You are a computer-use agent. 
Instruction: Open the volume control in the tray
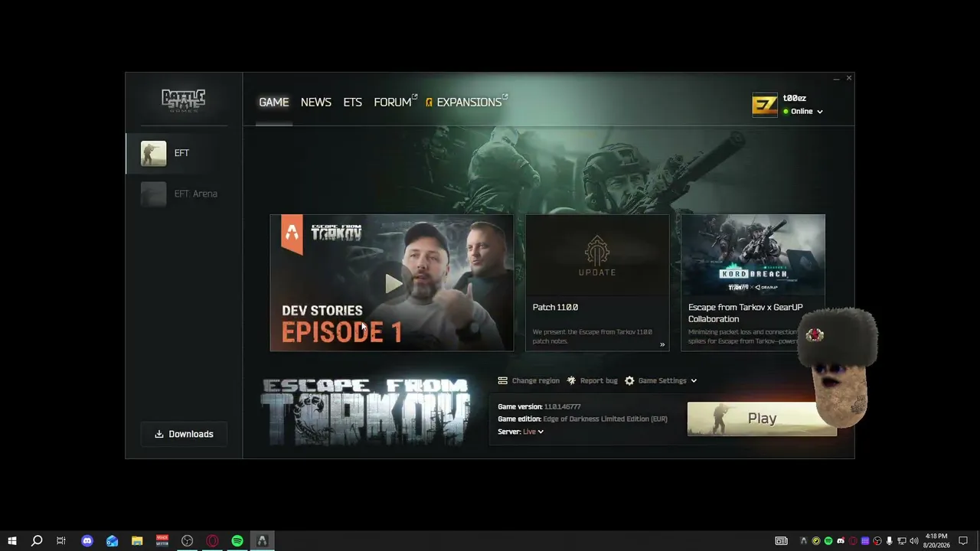coord(913,541)
